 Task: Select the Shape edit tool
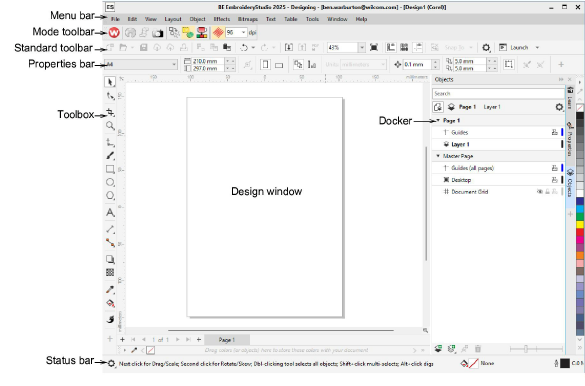[110, 96]
